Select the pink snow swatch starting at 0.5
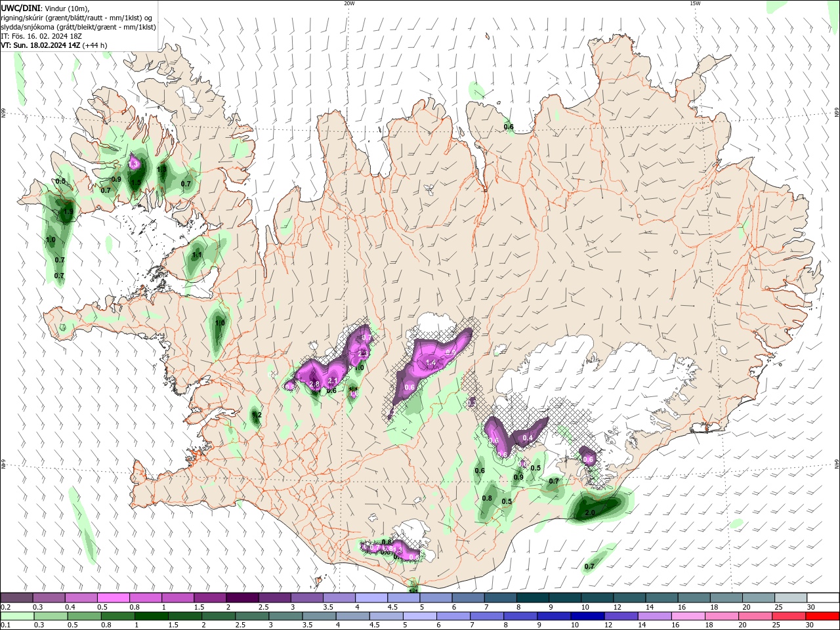Viewport: 840px width, 630px height. click(x=113, y=598)
